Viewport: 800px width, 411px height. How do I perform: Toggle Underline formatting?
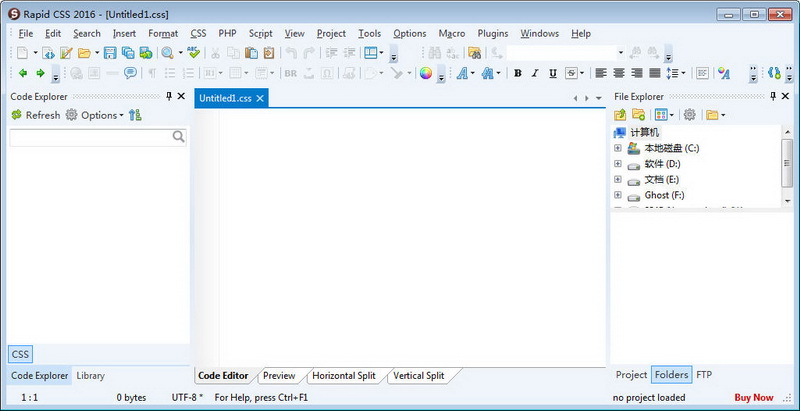click(553, 73)
